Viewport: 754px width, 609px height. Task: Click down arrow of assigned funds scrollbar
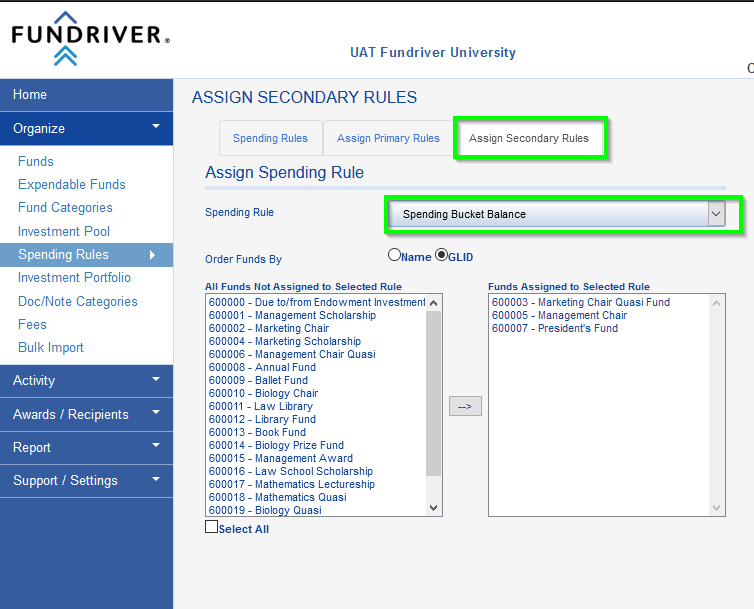[716, 508]
